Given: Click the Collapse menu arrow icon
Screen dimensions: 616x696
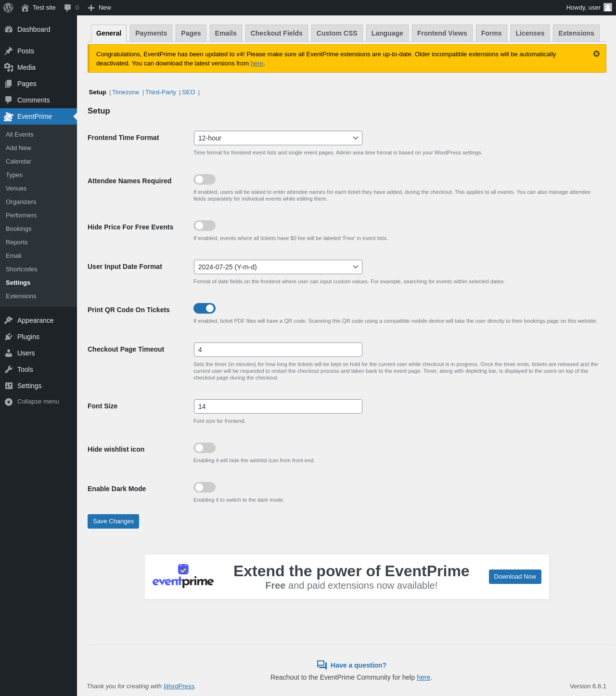Looking at the screenshot, I should coord(9,402).
